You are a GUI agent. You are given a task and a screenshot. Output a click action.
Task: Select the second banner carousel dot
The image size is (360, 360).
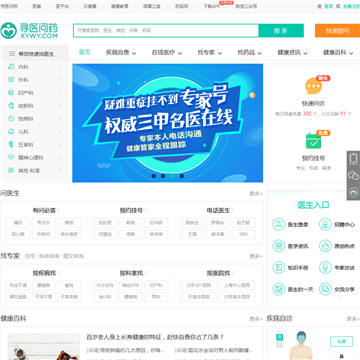pyautogui.click(x=163, y=176)
